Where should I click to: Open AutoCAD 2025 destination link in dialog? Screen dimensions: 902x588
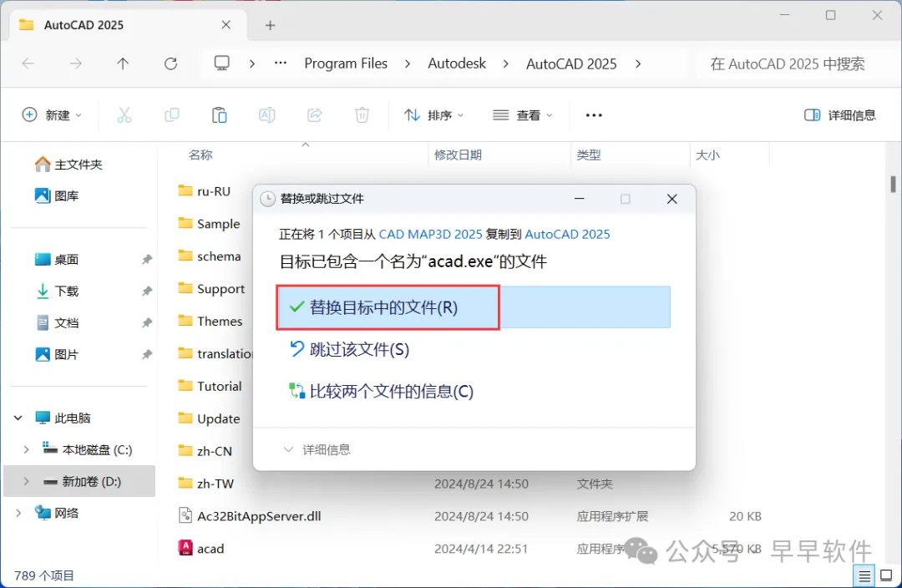point(567,234)
